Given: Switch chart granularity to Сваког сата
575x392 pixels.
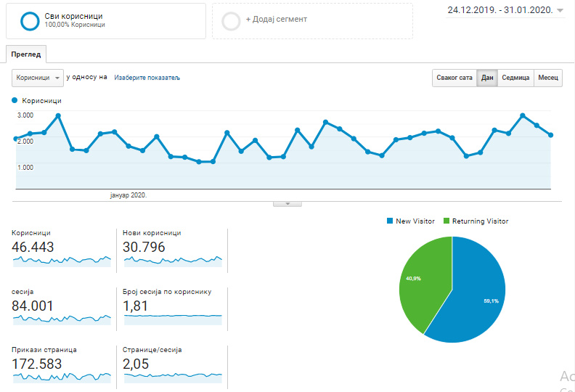Looking at the screenshot, I should [454, 78].
